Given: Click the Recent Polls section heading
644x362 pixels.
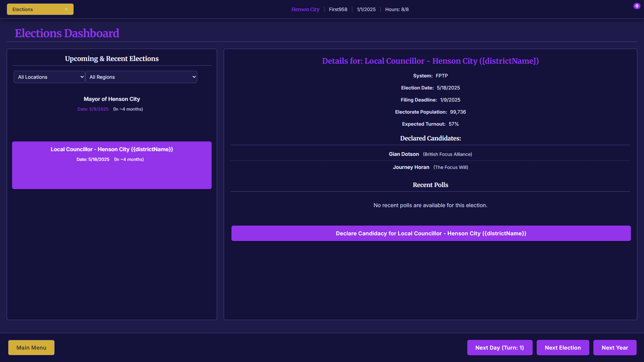Looking at the screenshot, I should (x=430, y=185).
